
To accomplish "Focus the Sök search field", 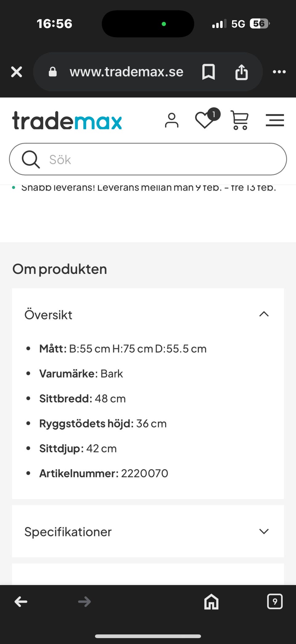I will 160,160.
